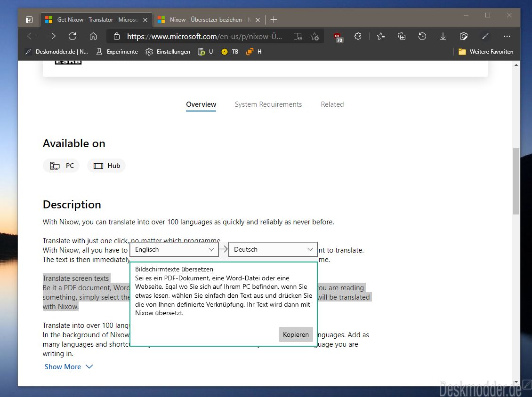Image resolution: width=532 pixels, height=397 pixels.
Task: Close the Edge browser window
Action: pos(509,15)
